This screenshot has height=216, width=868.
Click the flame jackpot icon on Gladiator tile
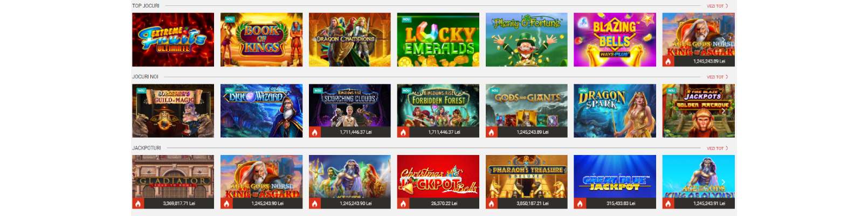[x=138, y=204]
